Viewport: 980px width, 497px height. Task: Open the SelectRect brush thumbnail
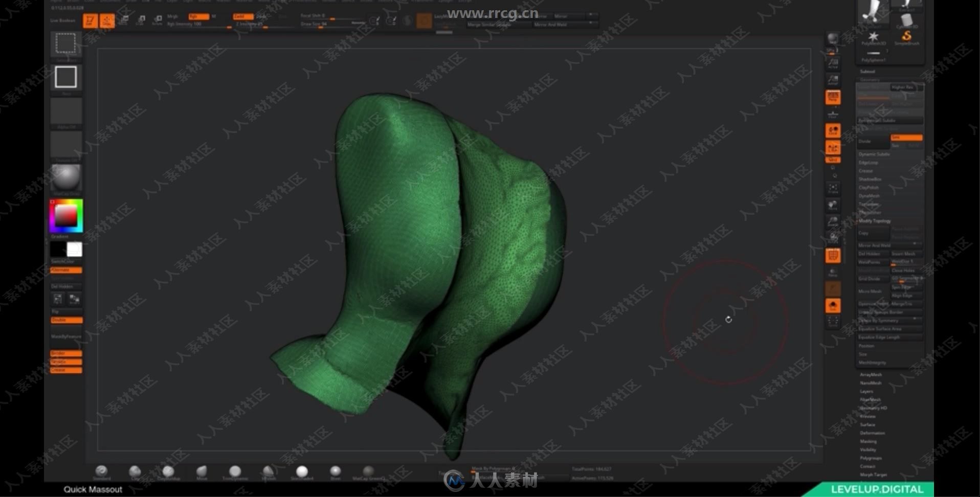pyautogui.click(x=66, y=45)
